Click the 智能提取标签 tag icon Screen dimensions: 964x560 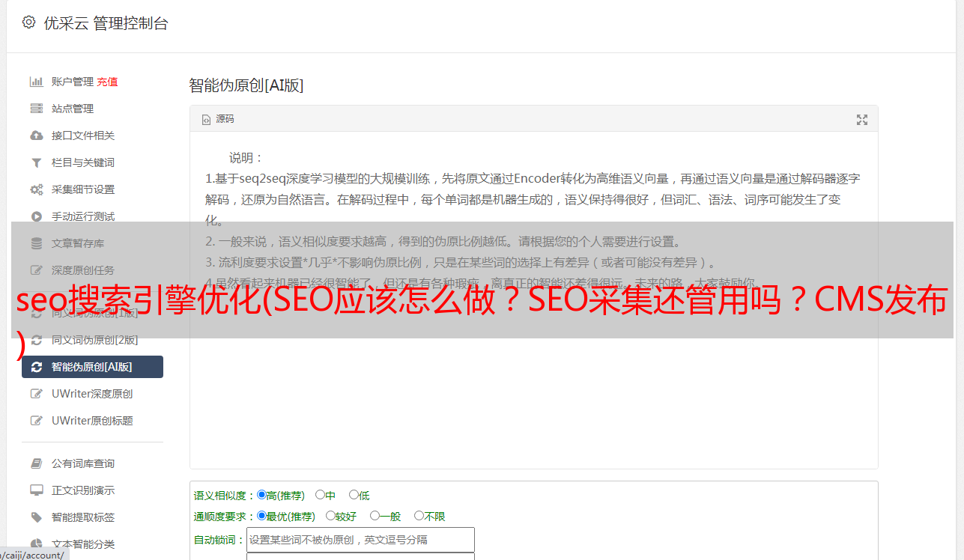coord(36,517)
